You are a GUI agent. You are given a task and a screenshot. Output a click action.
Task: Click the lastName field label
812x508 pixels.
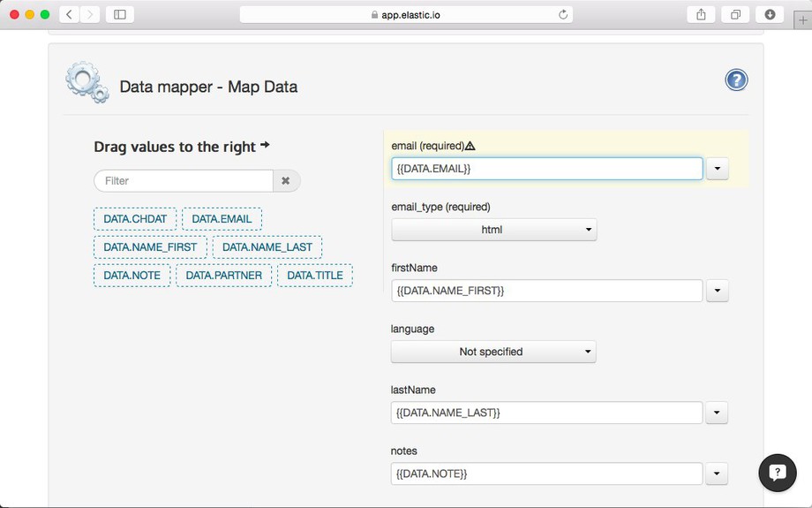point(413,390)
